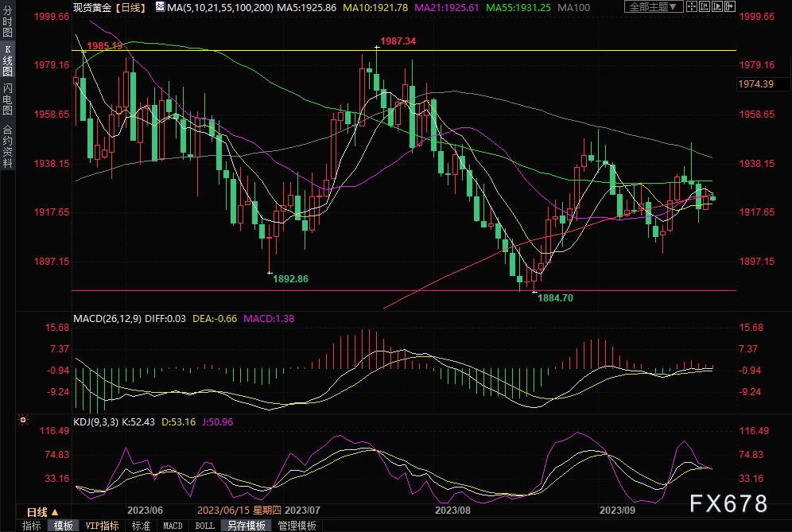The image size is (792, 532).
Task: Select the 标准 template
Action: (141, 526)
